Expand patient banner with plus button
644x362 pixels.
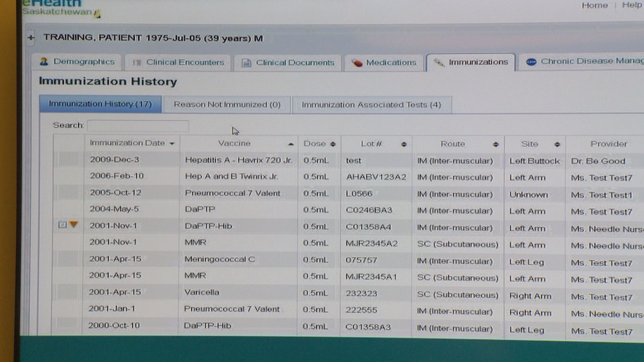(x=31, y=38)
